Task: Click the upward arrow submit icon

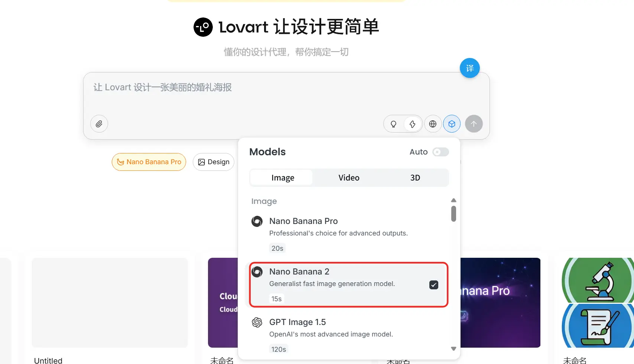Action: click(x=474, y=124)
